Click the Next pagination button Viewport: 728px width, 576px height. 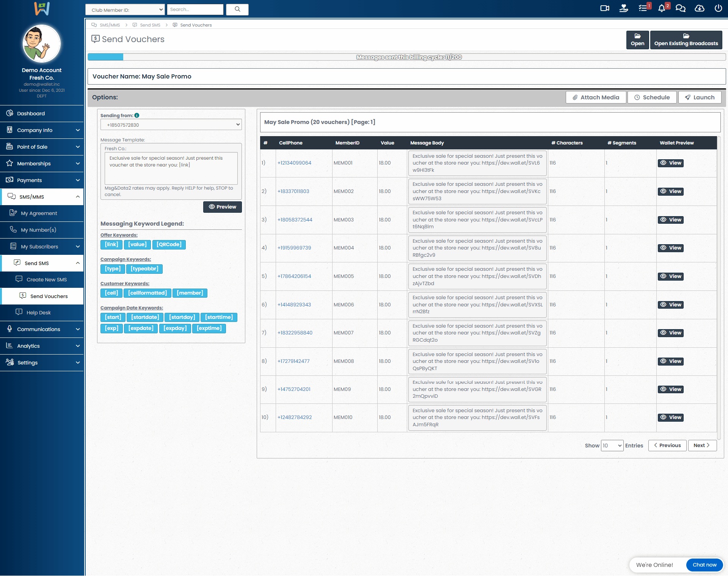pyautogui.click(x=702, y=446)
